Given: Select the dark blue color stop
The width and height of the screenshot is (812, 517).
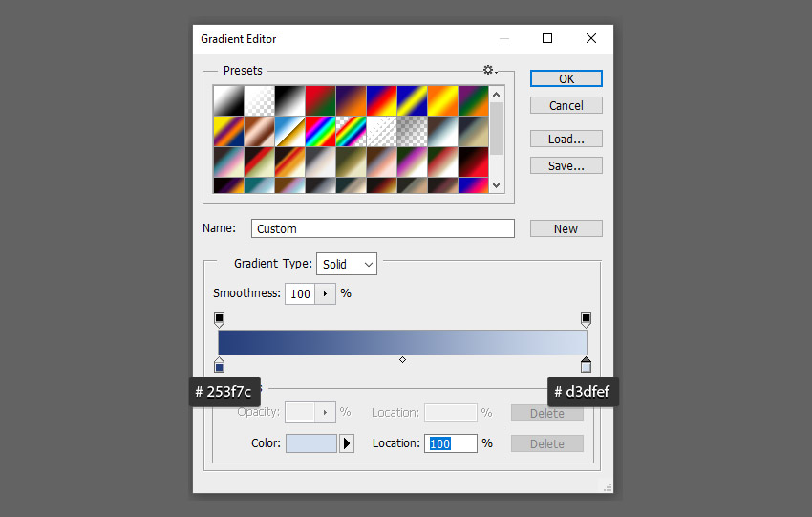Looking at the screenshot, I should [x=219, y=365].
